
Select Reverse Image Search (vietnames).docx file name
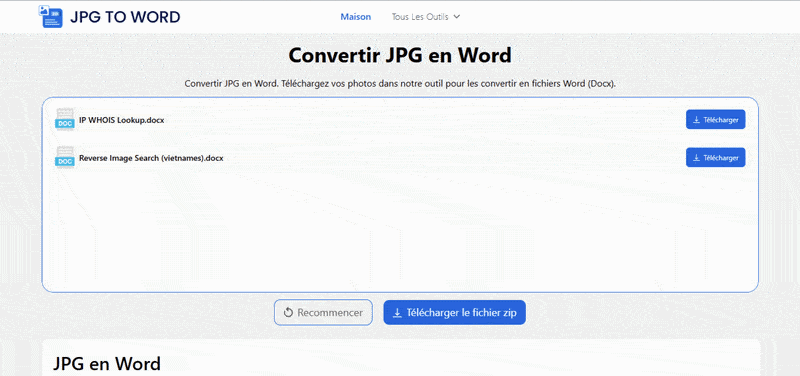[151, 158]
